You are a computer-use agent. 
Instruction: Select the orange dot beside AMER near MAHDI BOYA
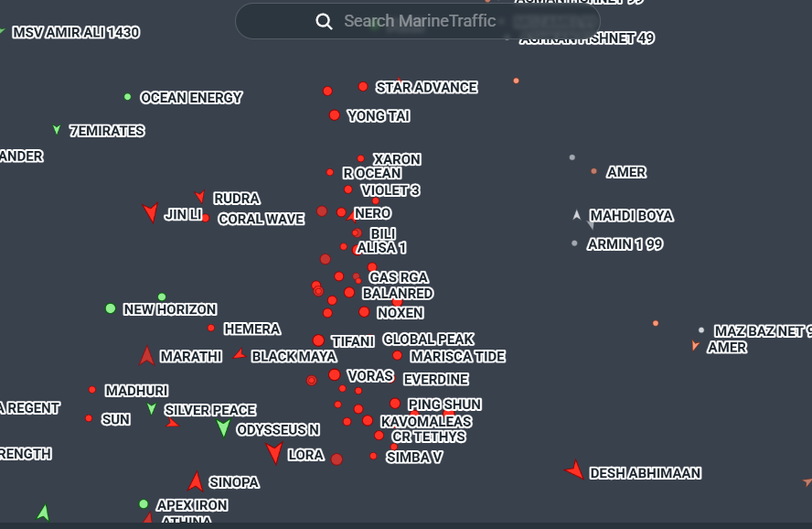tap(594, 171)
